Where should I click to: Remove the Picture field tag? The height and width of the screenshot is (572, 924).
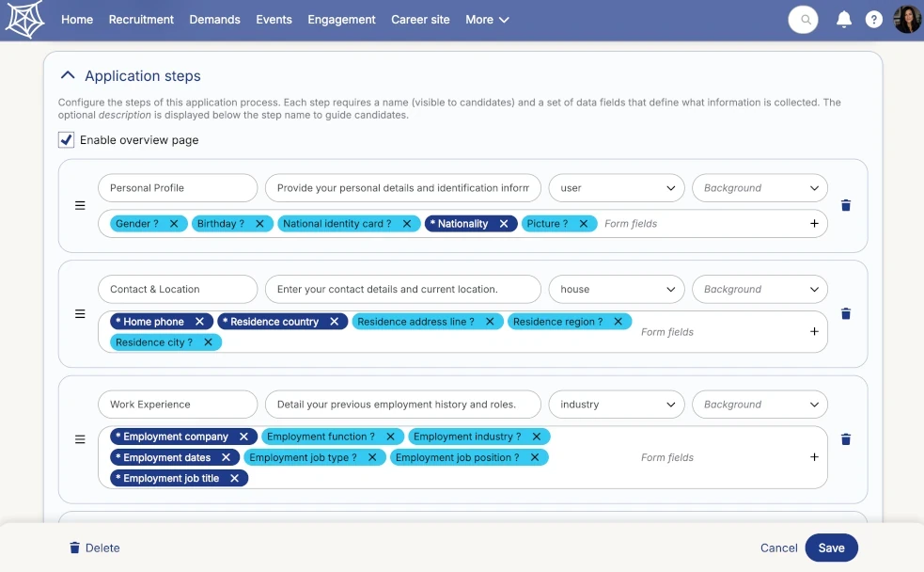point(584,224)
